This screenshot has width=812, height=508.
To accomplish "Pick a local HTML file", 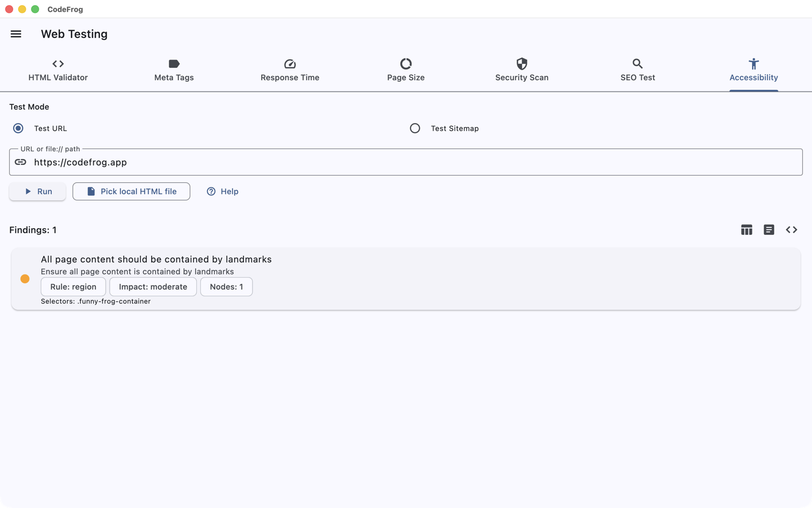I will click(x=131, y=191).
